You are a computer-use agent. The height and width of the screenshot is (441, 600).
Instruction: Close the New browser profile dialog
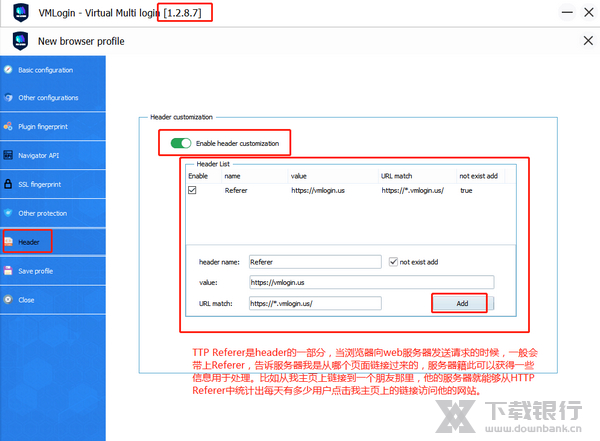click(x=588, y=41)
